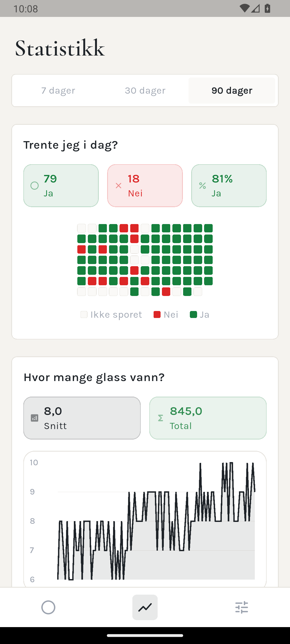
Task: Tap the red X icon in Nei card
Action: (x=118, y=186)
